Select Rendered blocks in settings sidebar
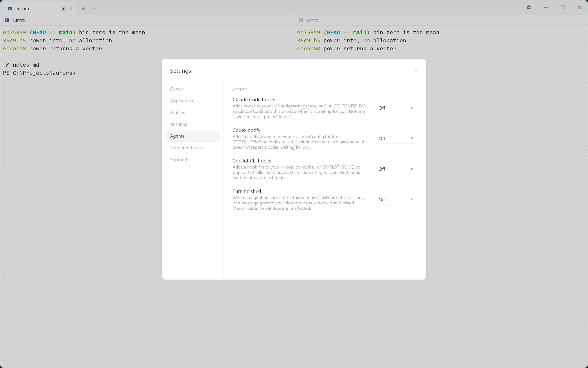 (x=193, y=148)
